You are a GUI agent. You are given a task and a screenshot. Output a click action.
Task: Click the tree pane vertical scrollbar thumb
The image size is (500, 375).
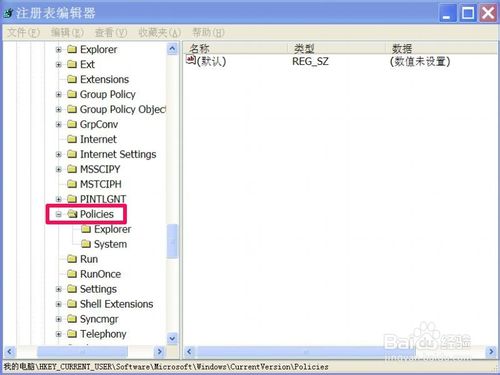[x=172, y=241]
